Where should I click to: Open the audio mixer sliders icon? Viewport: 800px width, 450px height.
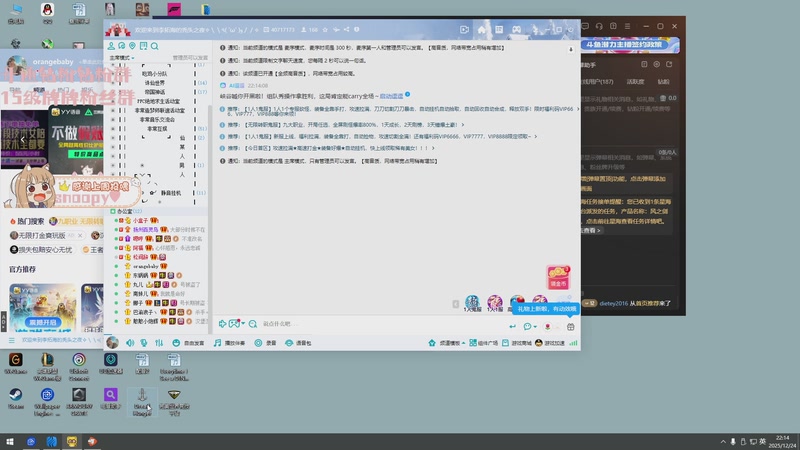pyautogui.click(x=159, y=343)
